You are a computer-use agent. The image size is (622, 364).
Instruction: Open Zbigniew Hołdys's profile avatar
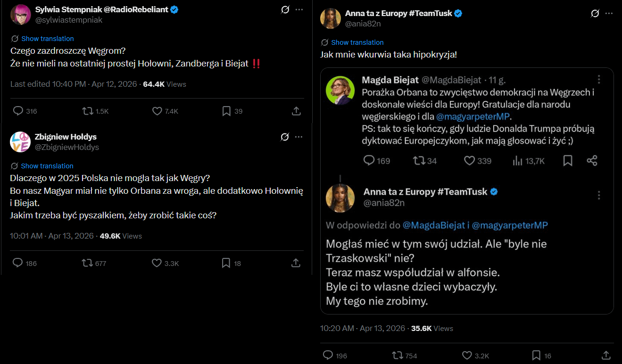click(20, 141)
